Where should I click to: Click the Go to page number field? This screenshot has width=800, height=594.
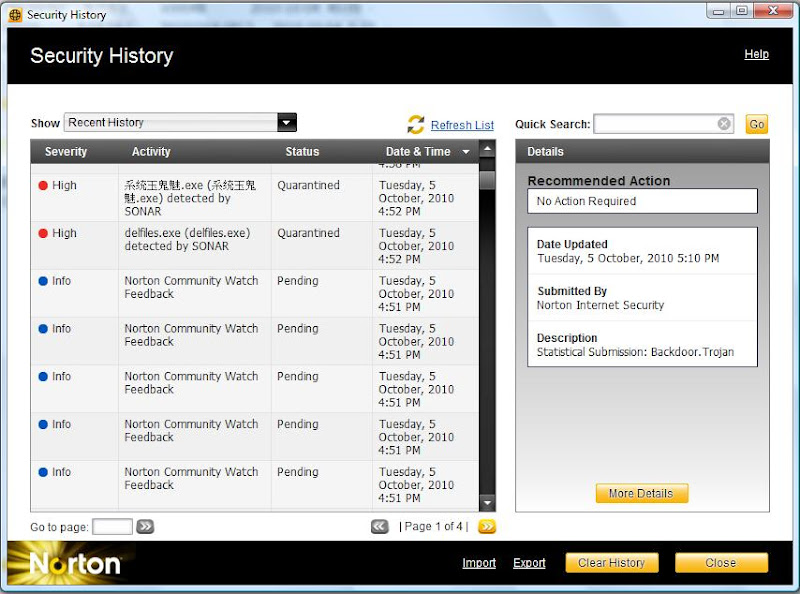click(112, 527)
